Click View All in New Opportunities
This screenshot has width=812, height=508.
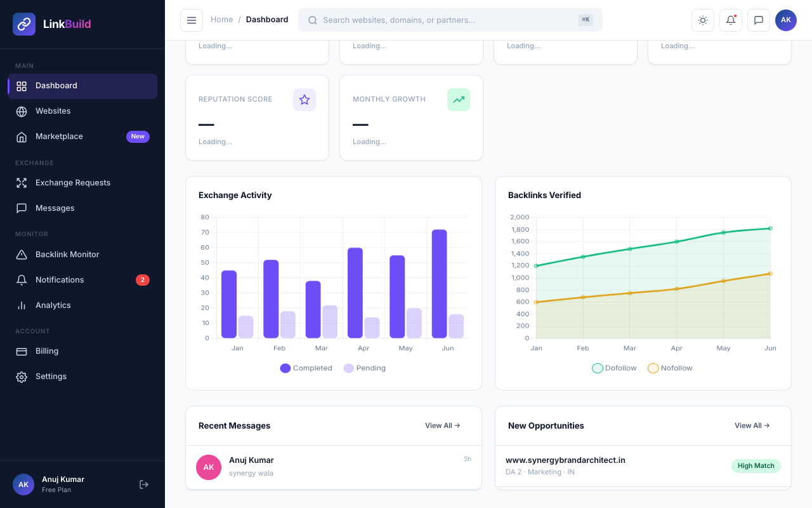tap(752, 425)
